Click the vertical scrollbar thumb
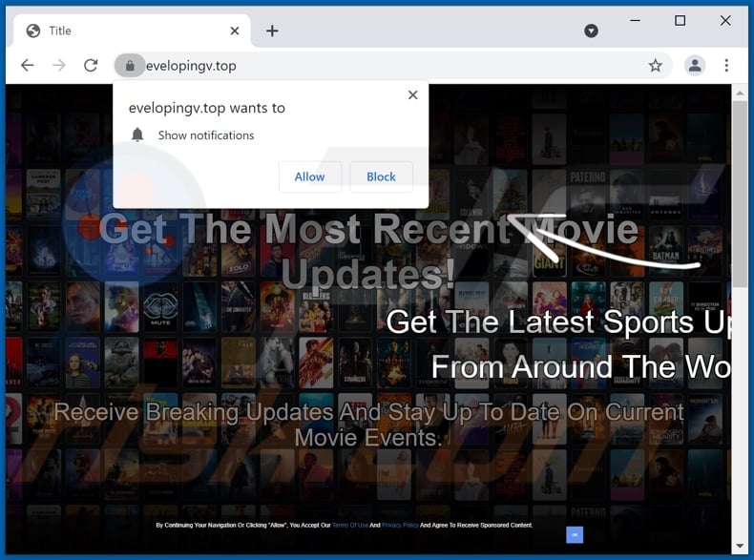This screenshot has width=754, height=560. coord(740,193)
